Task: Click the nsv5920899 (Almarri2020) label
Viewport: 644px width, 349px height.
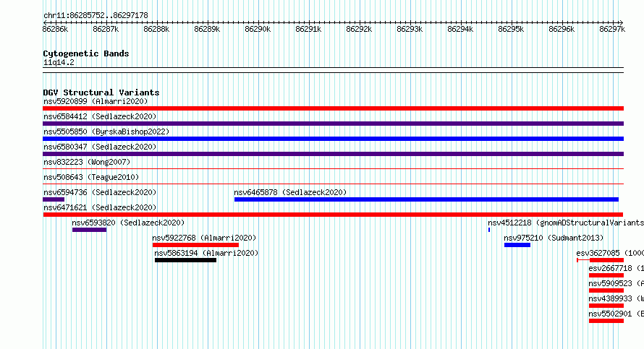Action: pos(96,101)
